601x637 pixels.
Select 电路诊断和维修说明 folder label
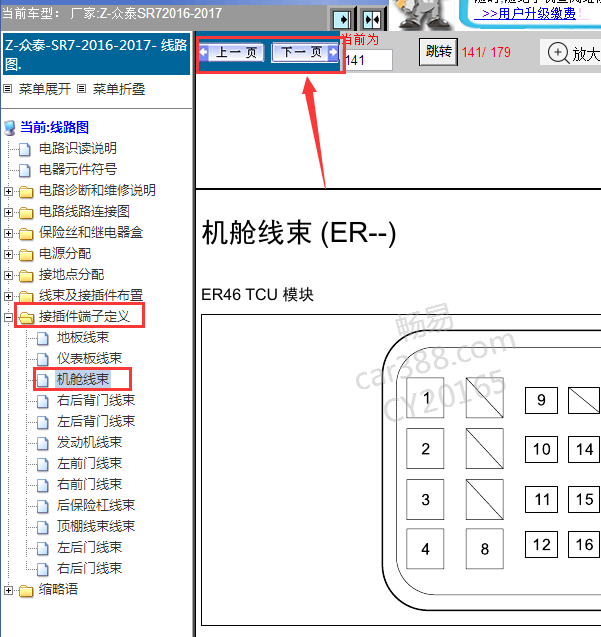97,190
